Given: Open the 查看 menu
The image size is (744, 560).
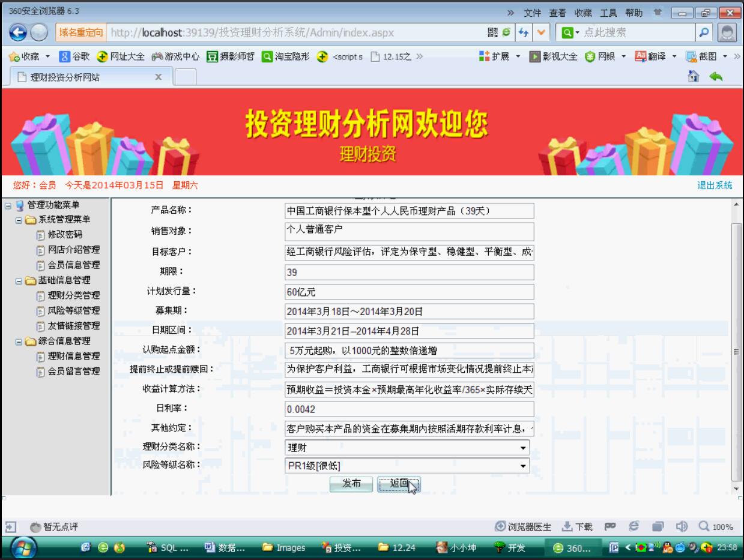Looking at the screenshot, I should tap(557, 13).
